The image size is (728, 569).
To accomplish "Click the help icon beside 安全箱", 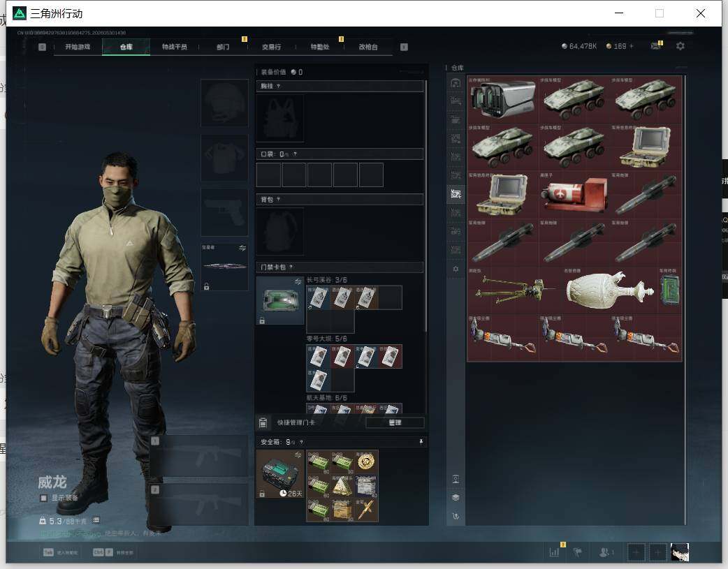I will (x=301, y=443).
